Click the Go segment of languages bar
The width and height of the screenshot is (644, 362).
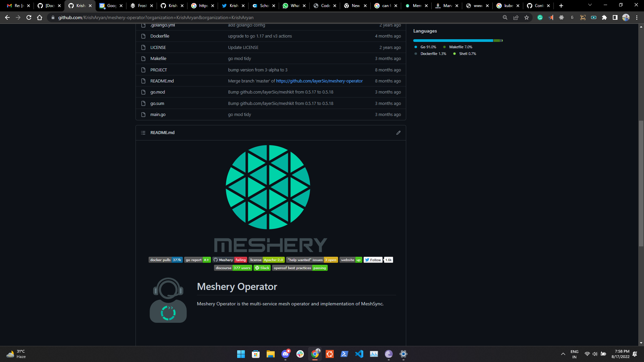click(x=453, y=41)
